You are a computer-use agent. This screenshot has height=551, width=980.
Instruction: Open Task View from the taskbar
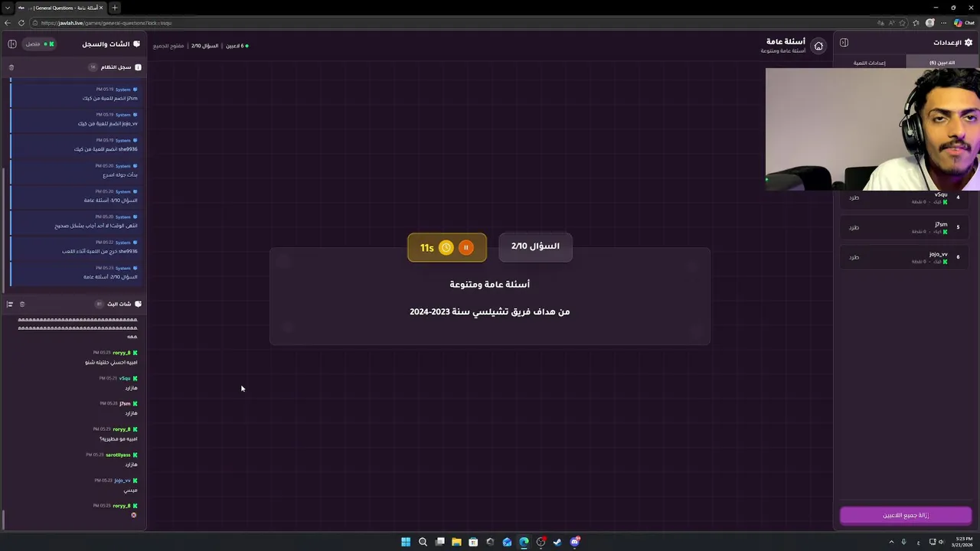point(439,542)
